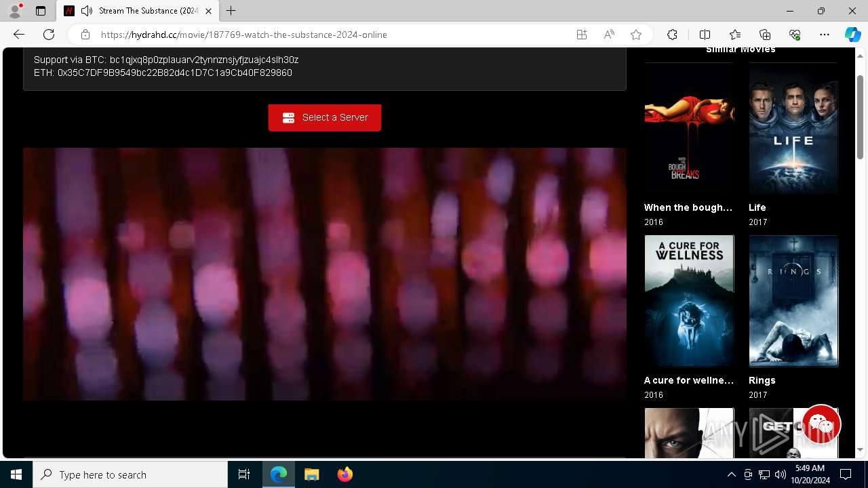Image resolution: width=868 pixels, height=488 pixels.
Task: Click the taskbar clock showing 5:49 AM
Action: (x=810, y=474)
